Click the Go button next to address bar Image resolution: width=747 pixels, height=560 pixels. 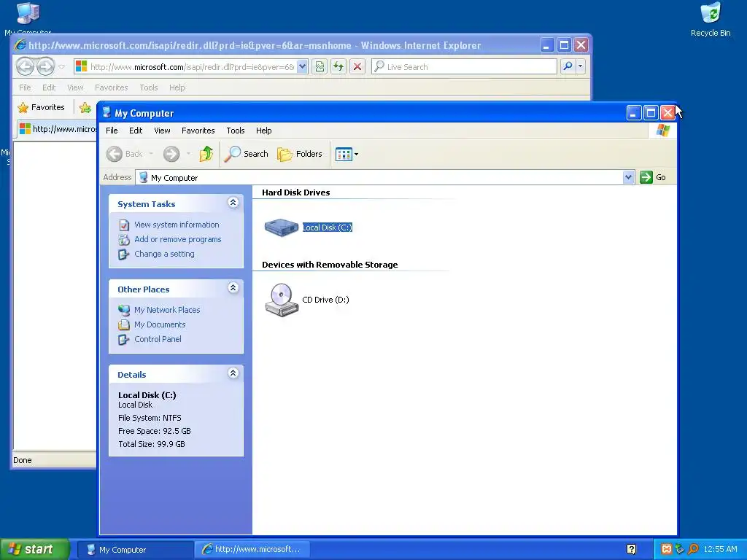click(x=653, y=177)
